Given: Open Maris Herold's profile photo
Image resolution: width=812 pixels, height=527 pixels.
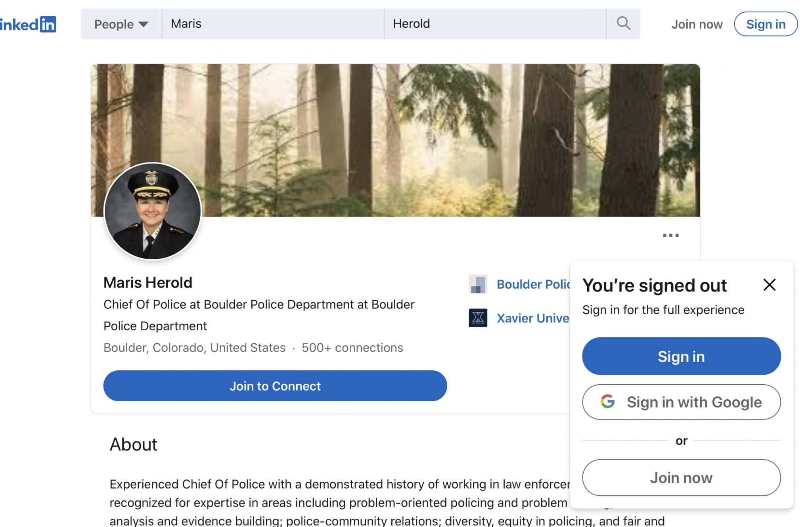Looking at the screenshot, I should point(153,211).
